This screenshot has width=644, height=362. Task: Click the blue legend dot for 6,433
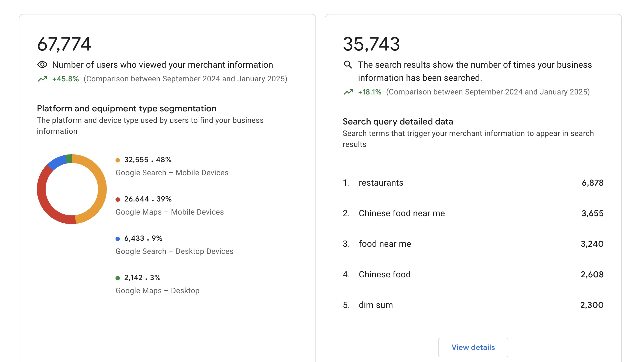coord(118,239)
